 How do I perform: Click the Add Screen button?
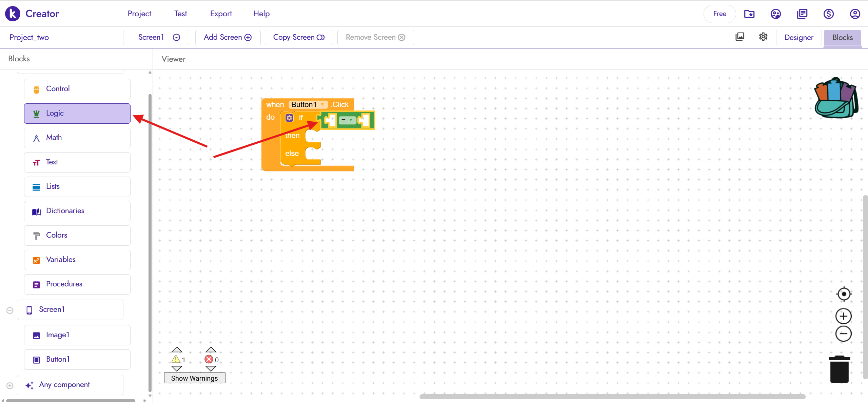pos(228,37)
